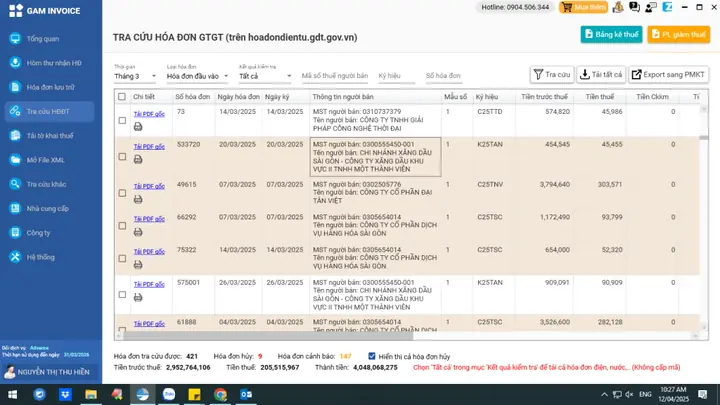Open the Loại hóa đơn dropdown
The height and width of the screenshot is (405, 720).
(x=197, y=76)
